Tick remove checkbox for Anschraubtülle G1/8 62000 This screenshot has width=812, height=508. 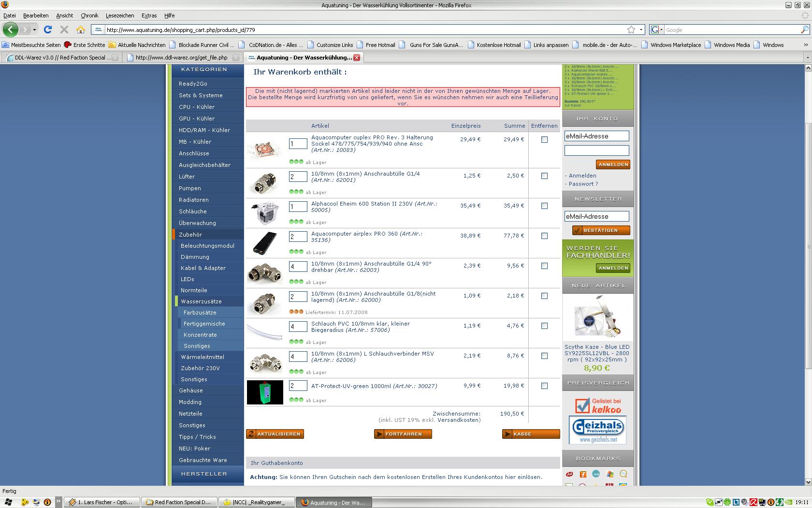click(544, 296)
